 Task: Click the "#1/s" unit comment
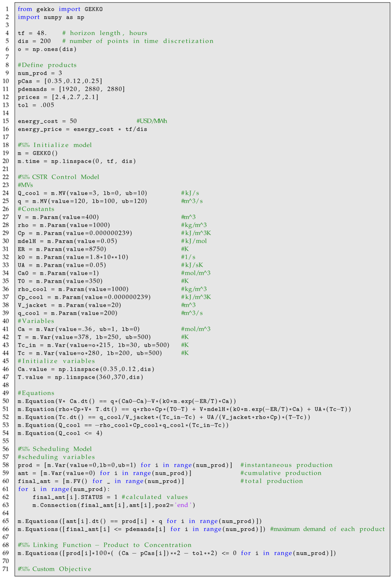click(x=188, y=257)
